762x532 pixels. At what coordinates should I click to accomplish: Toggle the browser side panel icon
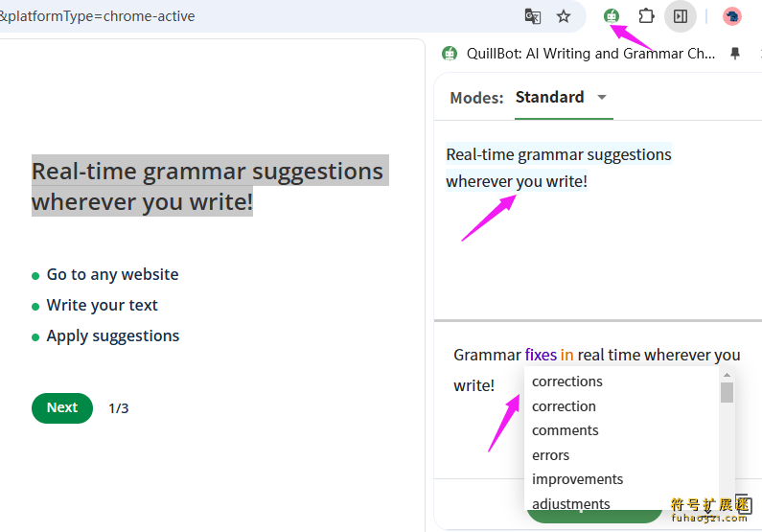pos(681,16)
